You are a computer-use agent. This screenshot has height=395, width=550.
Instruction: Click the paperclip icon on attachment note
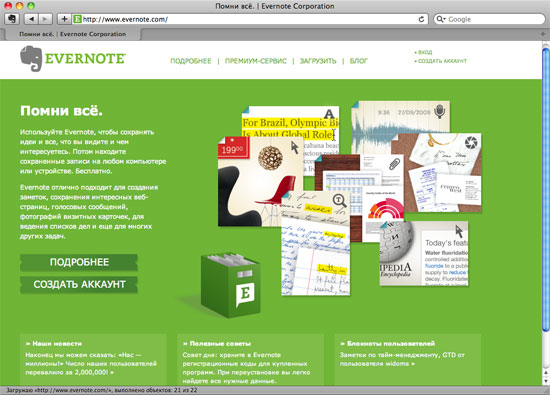395,164
